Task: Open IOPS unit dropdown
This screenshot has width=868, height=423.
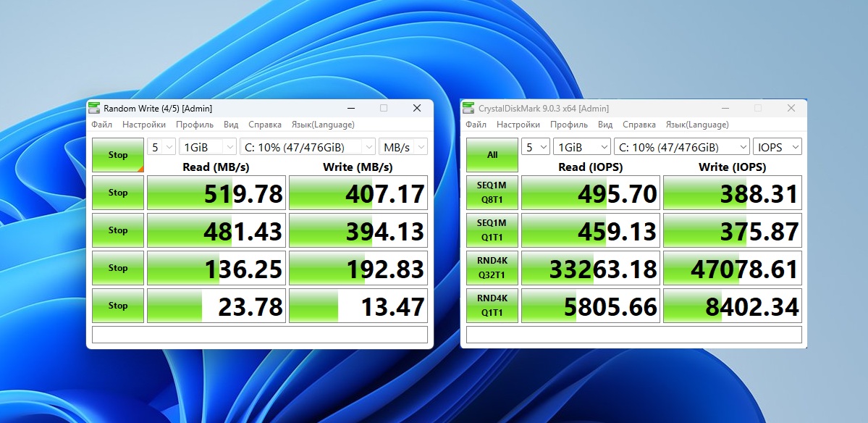Action: coord(778,147)
